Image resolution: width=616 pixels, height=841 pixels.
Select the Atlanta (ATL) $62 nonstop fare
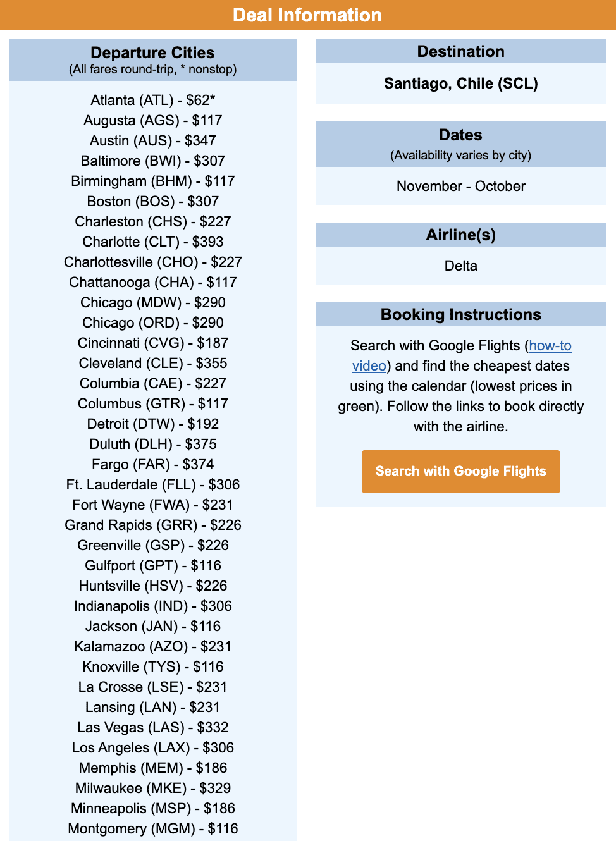(152, 100)
